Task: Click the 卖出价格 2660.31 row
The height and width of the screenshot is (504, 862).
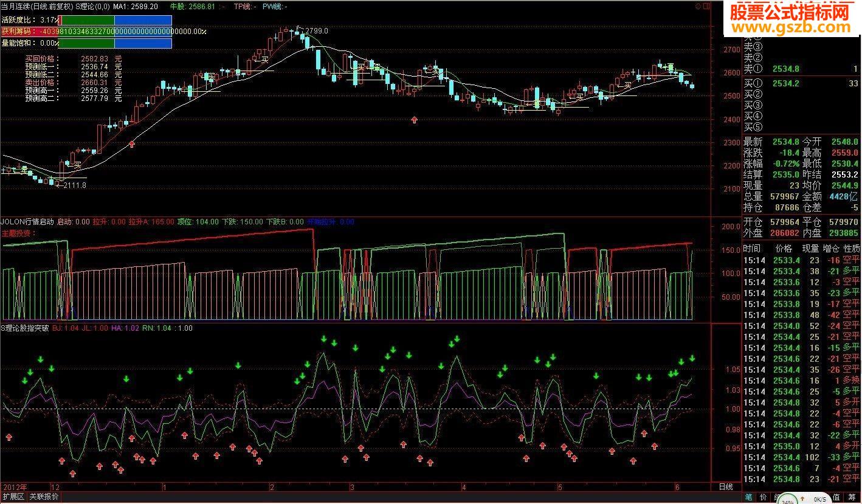Action: click(73, 83)
